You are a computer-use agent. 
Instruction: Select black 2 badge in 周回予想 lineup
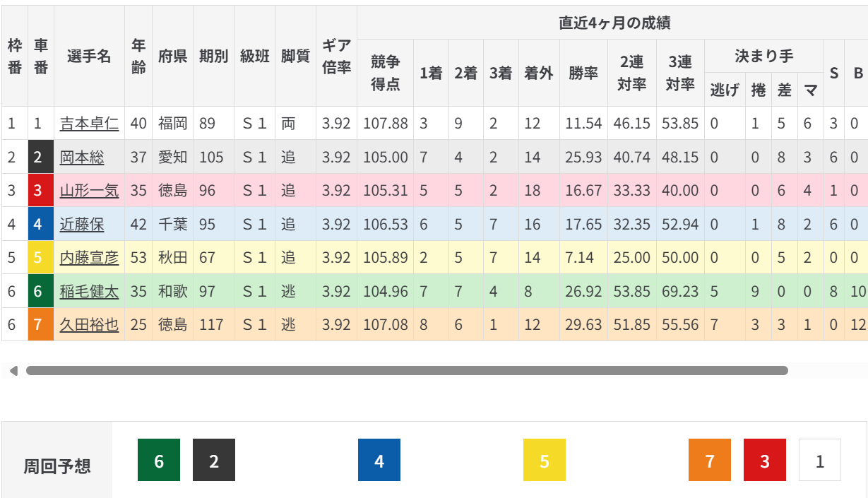click(x=214, y=461)
